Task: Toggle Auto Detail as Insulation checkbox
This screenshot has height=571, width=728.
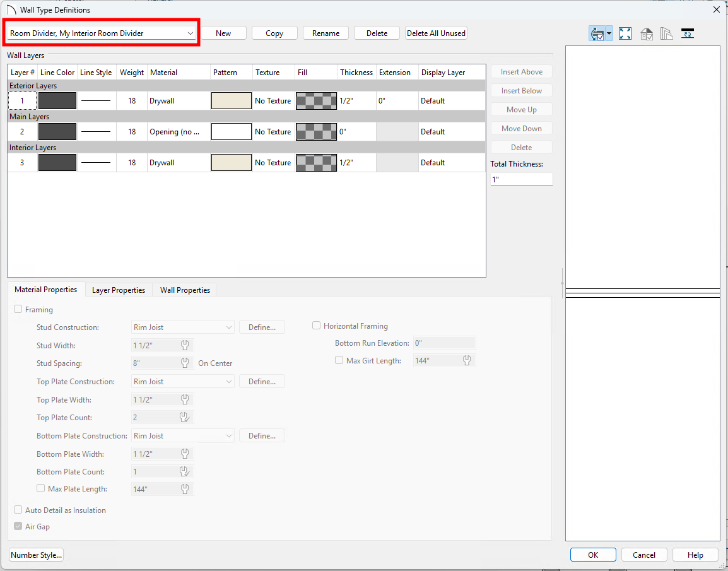Action: pyautogui.click(x=18, y=510)
